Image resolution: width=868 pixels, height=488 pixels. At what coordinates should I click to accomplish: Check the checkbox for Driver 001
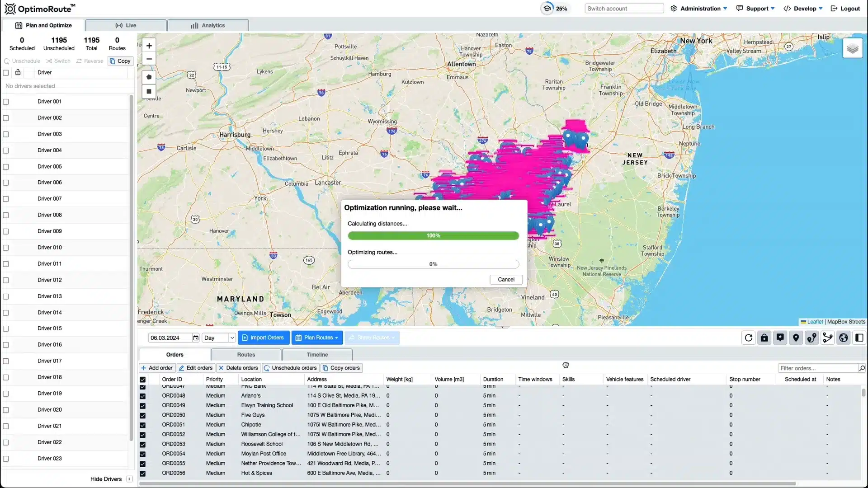[x=6, y=102]
